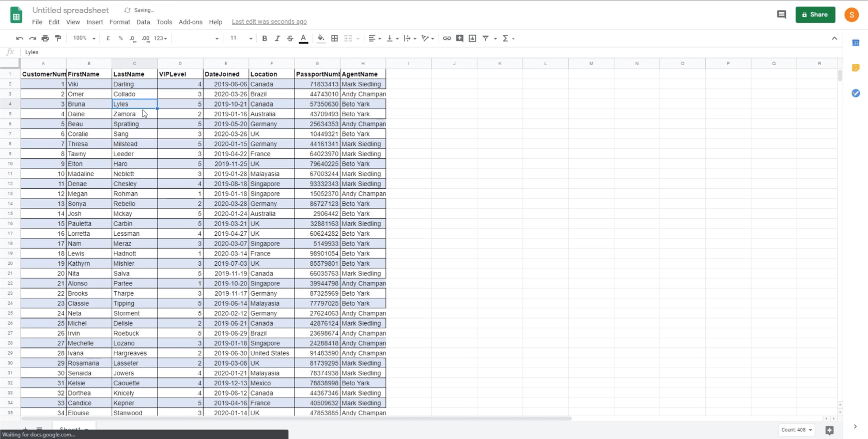Open vertical align dropdown

[393, 38]
